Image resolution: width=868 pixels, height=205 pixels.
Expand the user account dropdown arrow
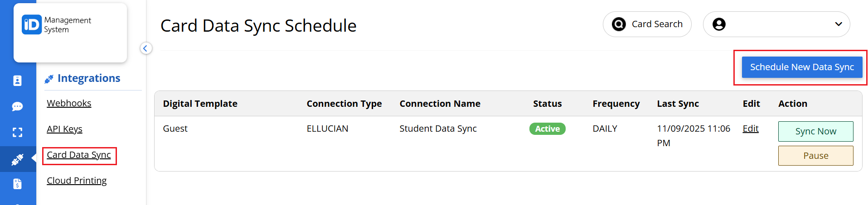pos(839,24)
